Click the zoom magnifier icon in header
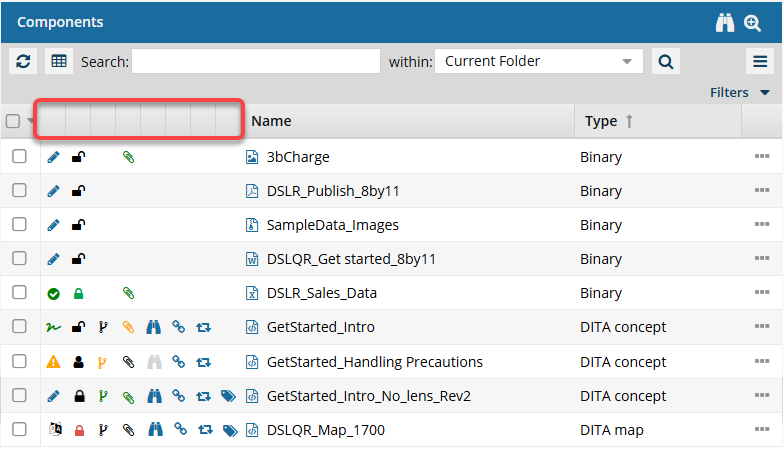Screen dimensions: 783x449 [x=753, y=22]
